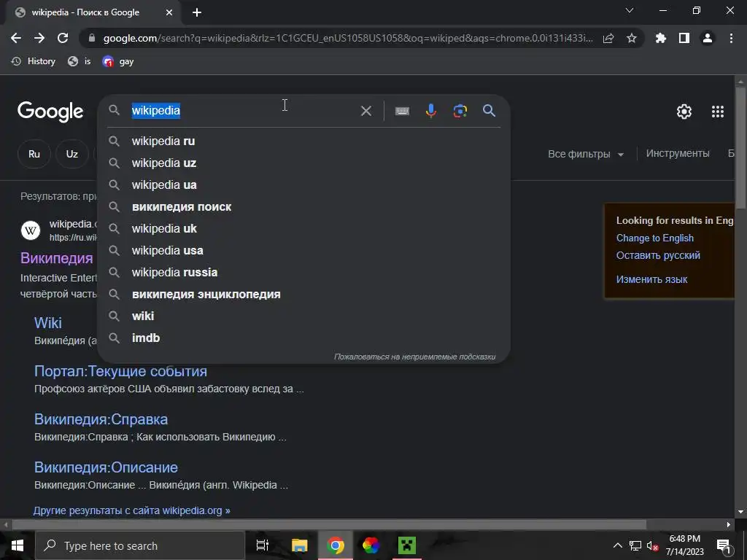This screenshot has width=747, height=560.
Task: Bookmark this page with the star
Action: (632, 38)
